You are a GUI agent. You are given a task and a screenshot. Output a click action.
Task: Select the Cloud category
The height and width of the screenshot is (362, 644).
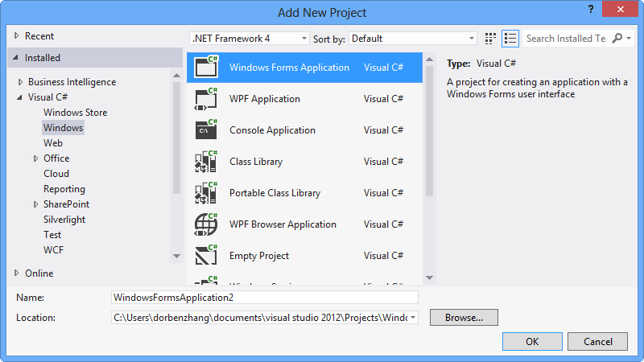click(x=56, y=174)
